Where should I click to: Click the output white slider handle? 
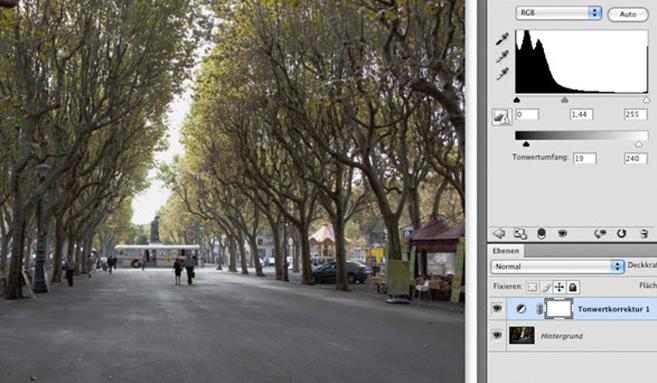(x=638, y=144)
